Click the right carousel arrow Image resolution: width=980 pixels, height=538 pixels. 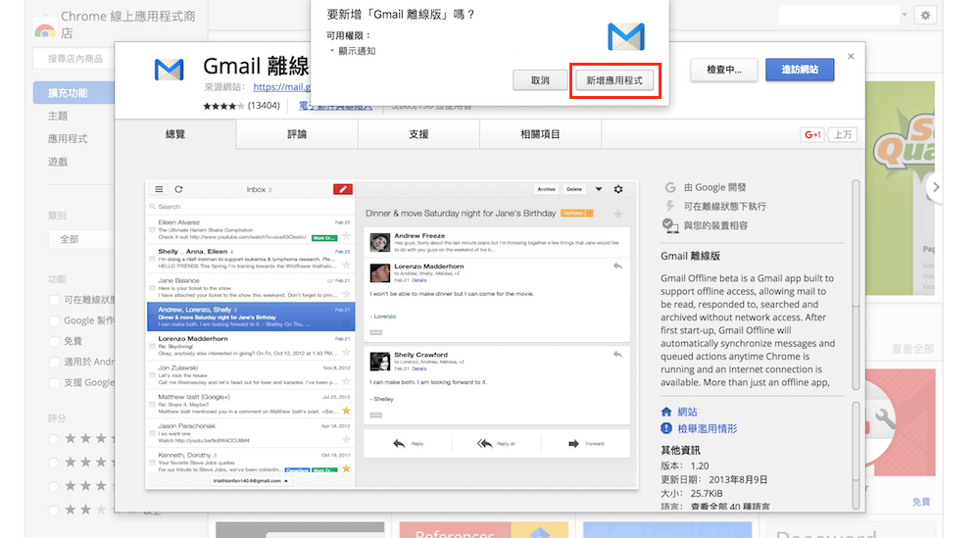(x=936, y=186)
